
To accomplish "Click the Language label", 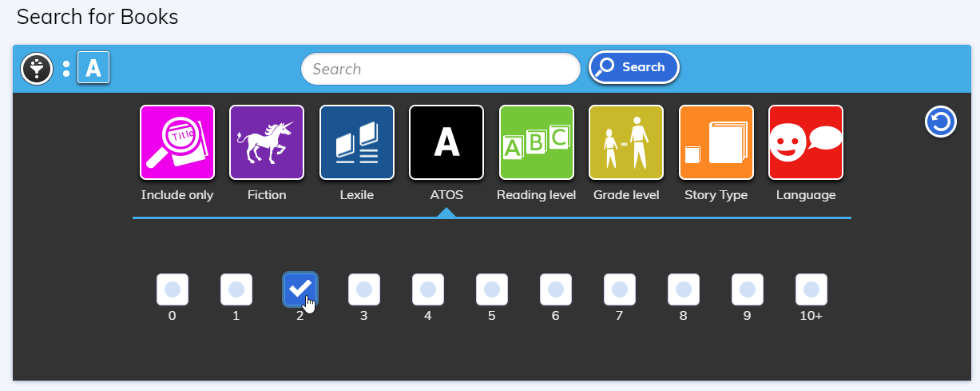I will coord(806,195).
